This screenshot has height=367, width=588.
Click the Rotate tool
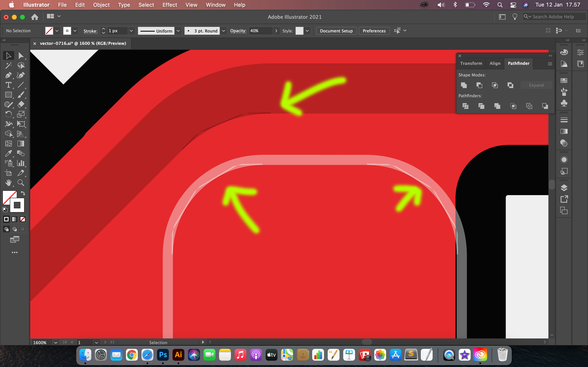[x=8, y=114]
